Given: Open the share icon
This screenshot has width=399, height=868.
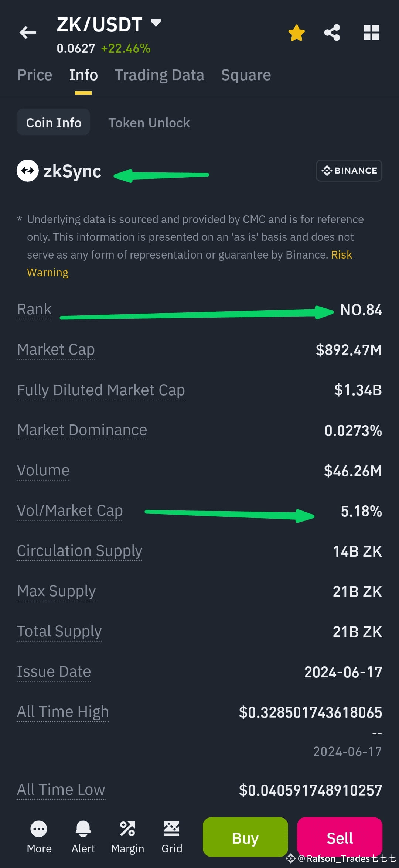Looking at the screenshot, I should tap(332, 33).
